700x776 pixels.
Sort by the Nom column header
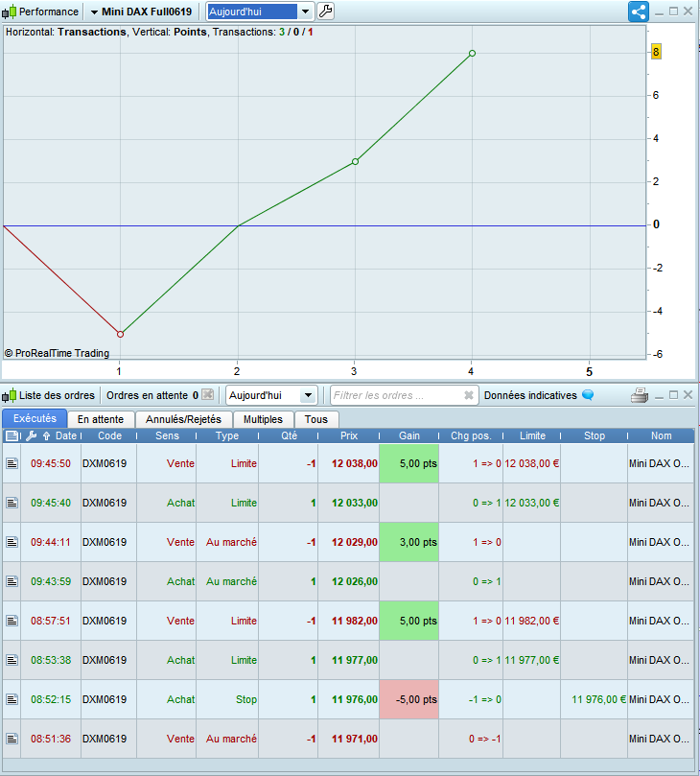pos(661,436)
